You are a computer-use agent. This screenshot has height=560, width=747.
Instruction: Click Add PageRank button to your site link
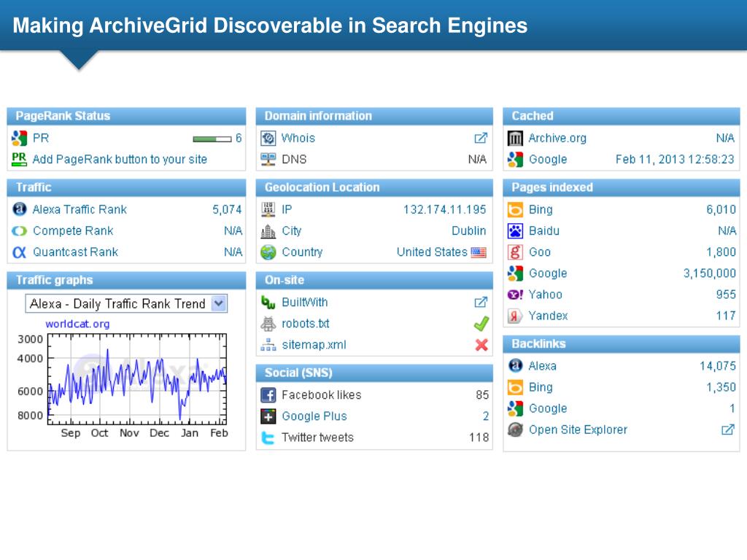click(120, 159)
